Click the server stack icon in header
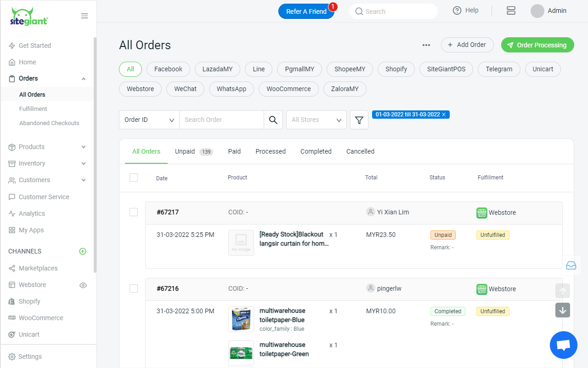This screenshot has width=588, height=368. pyautogui.click(x=511, y=11)
